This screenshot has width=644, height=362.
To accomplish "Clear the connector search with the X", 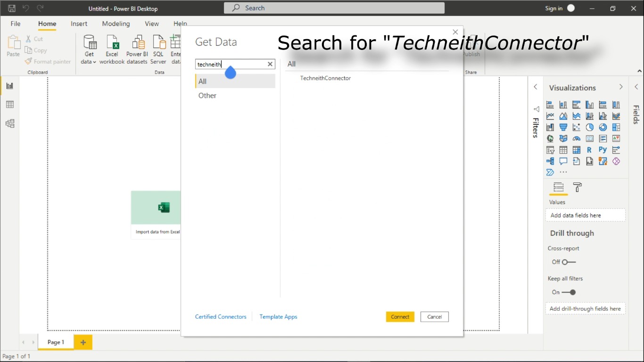I will click(270, 64).
